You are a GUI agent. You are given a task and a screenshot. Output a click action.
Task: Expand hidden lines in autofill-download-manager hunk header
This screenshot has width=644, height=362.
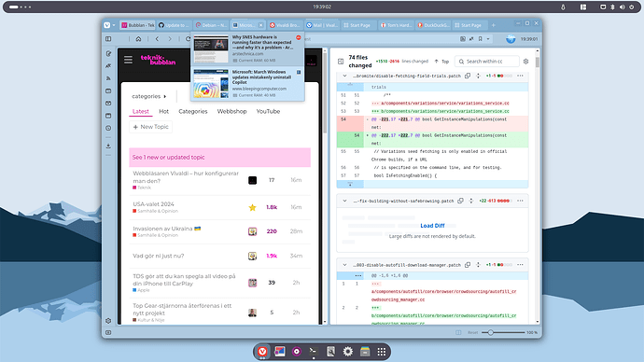(358, 276)
